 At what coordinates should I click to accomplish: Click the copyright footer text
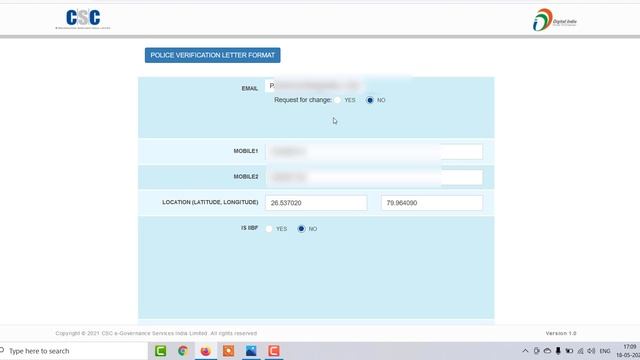(156, 333)
